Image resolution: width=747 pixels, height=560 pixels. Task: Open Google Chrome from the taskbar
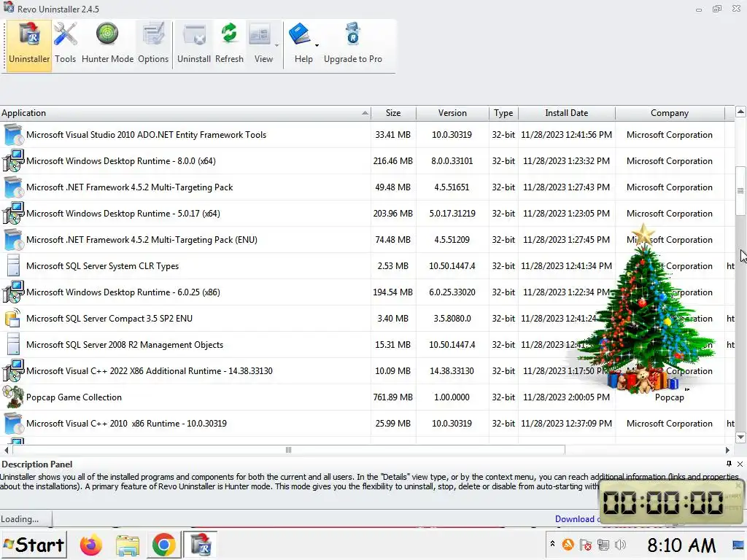(163, 545)
